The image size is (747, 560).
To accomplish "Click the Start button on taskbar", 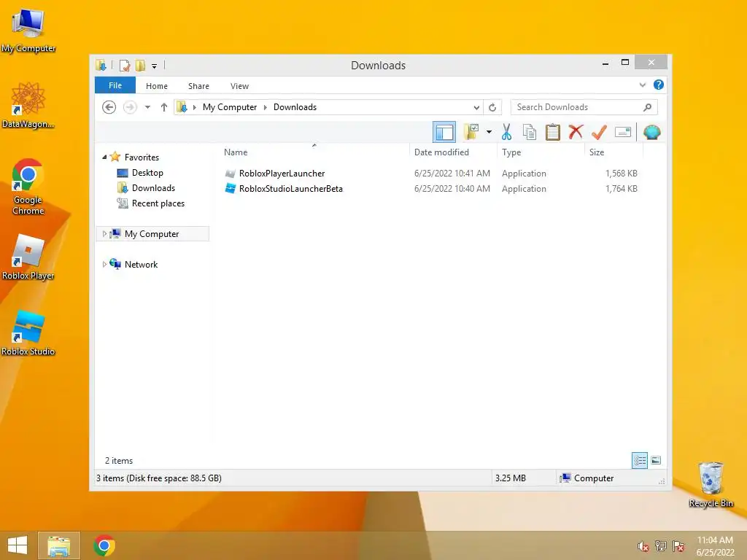I will coord(18,545).
